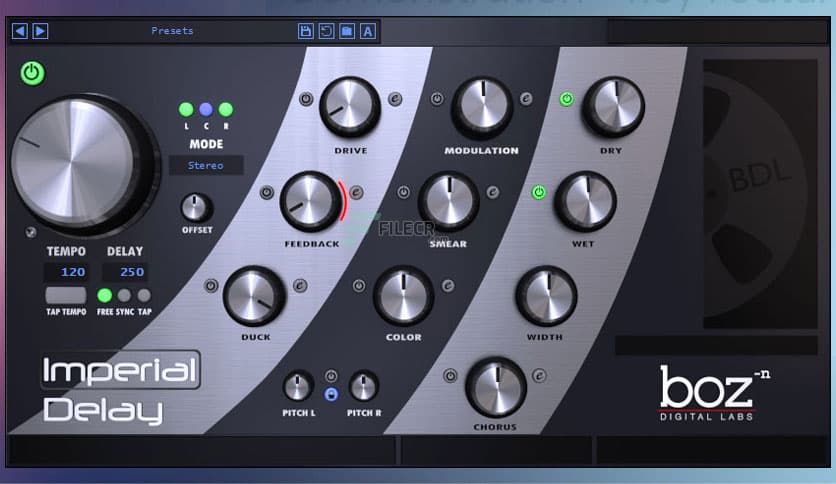Click the A compare state icon
836x484 pixels.
pyautogui.click(x=368, y=31)
